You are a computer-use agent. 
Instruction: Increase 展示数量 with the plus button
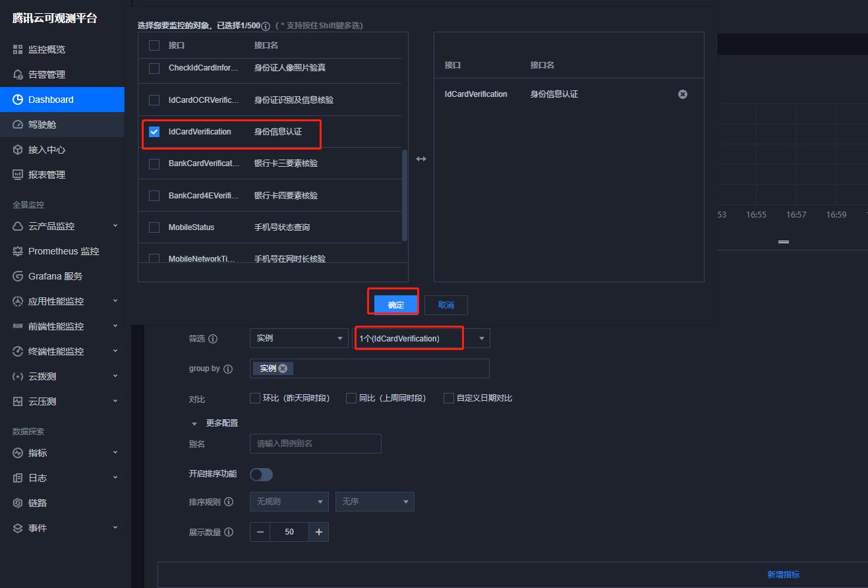pyautogui.click(x=319, y=532)
